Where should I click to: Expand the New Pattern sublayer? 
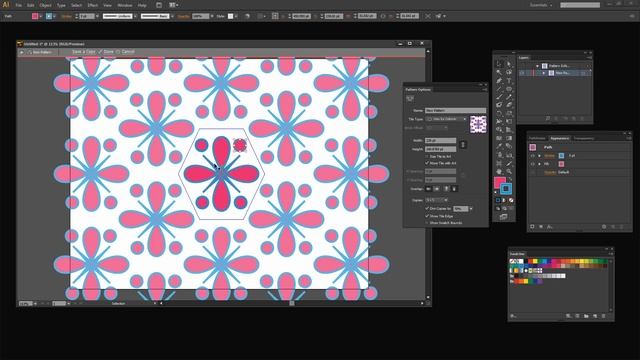[544, 73]
